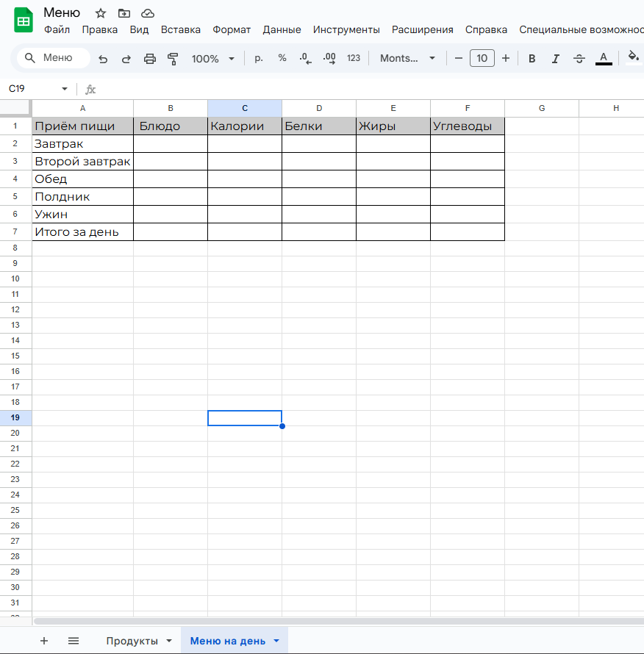Click the Обед cell

click(x=82, y=179)
